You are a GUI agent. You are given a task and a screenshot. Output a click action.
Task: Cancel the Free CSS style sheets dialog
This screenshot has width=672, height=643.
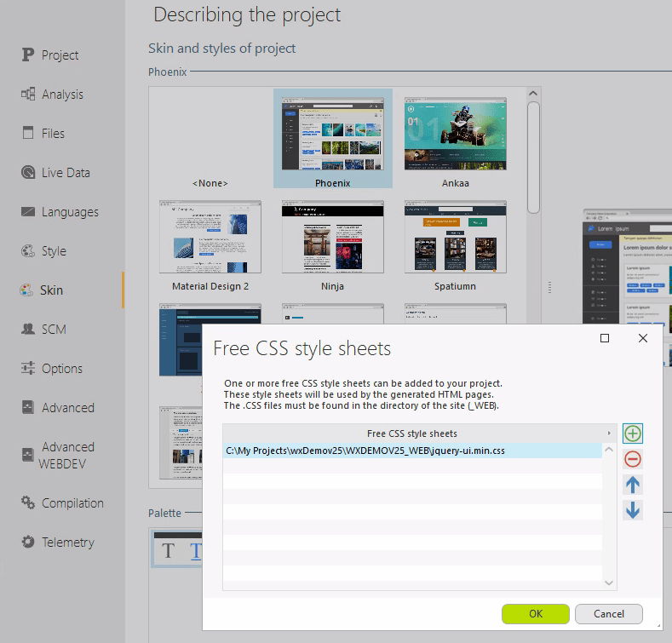point(608,613)
